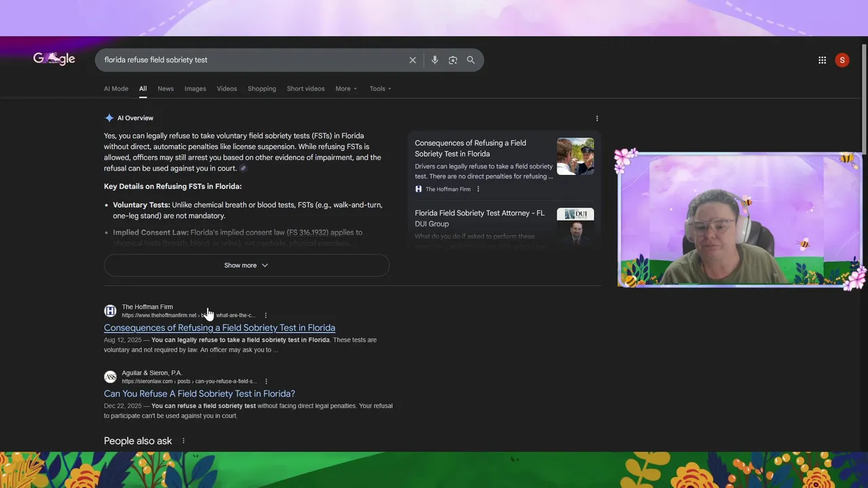The height and width of the screenshot is (488, 868).
Task: Submit search with the magnifier icon
Action: (x=471, y=60)
